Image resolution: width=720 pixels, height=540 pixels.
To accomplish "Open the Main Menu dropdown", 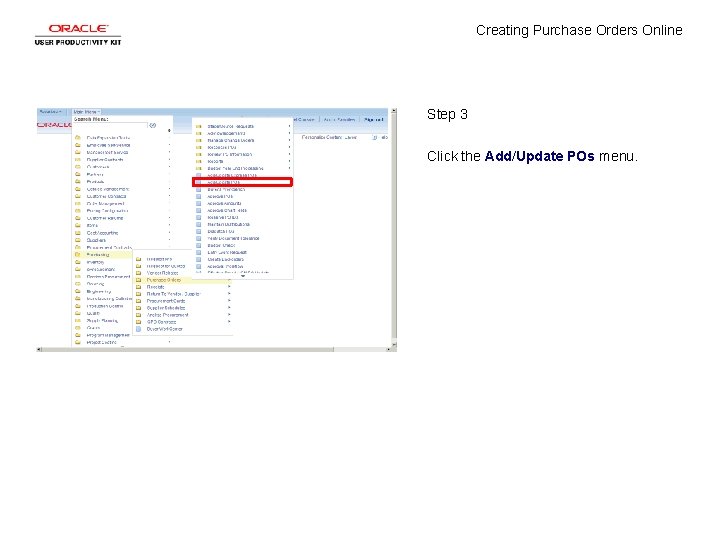I will (86, 112).
